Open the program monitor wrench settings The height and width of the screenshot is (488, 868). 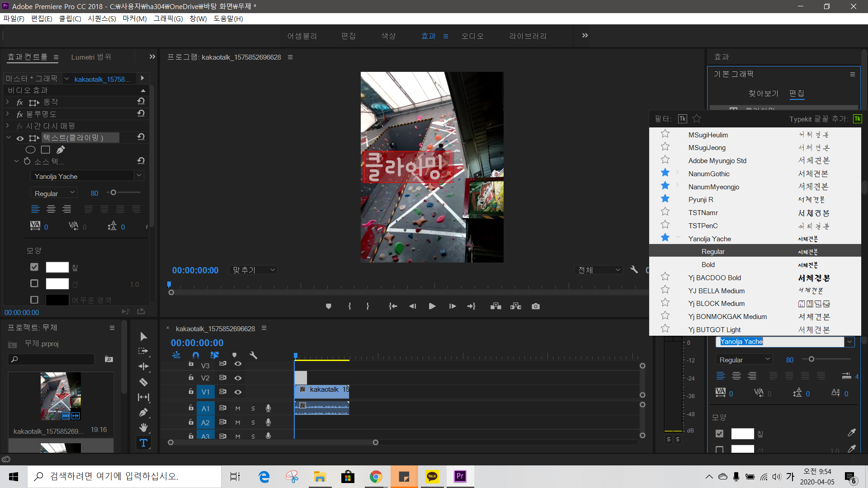[634, 270]
